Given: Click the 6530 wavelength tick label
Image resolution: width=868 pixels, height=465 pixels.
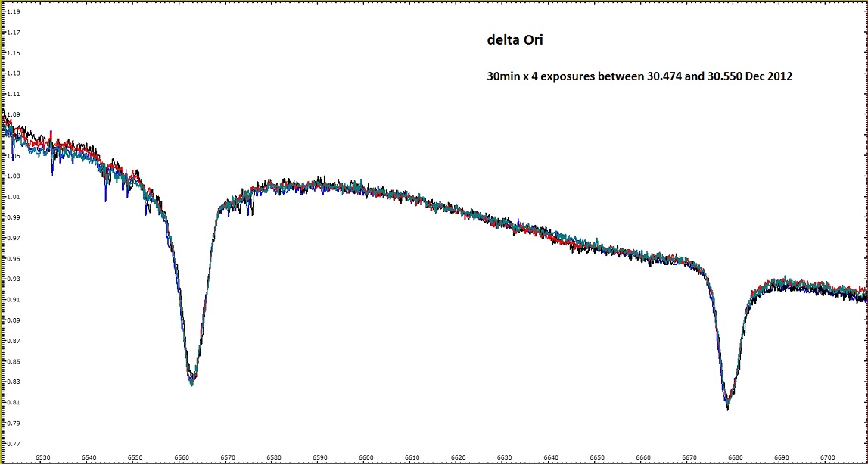Looking at the screenshot, I should (x=42, y=458).
